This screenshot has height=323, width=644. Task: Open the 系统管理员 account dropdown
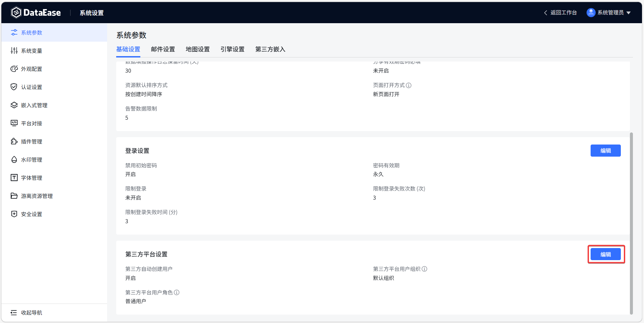(x=608, y=12)
